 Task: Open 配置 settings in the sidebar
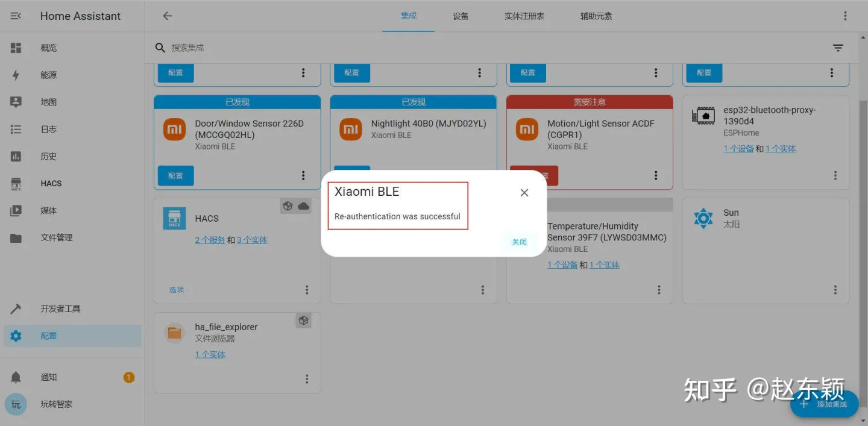click(x=72, y=336)
